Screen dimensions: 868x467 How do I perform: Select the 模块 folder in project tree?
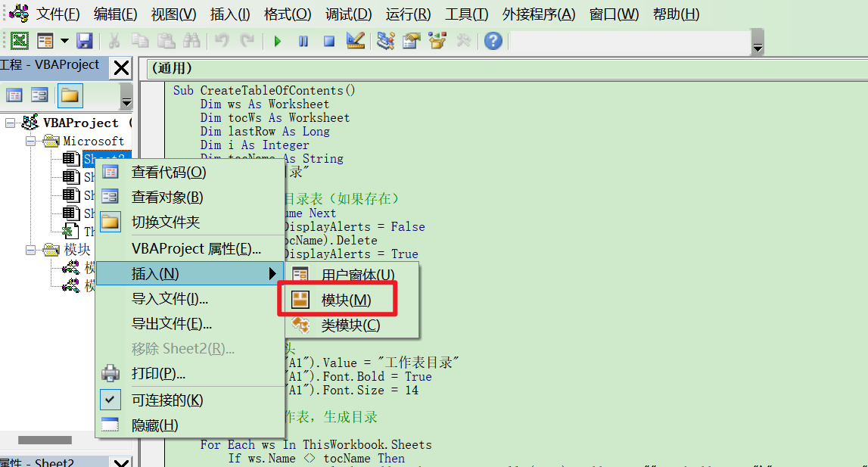coord(77,250)
